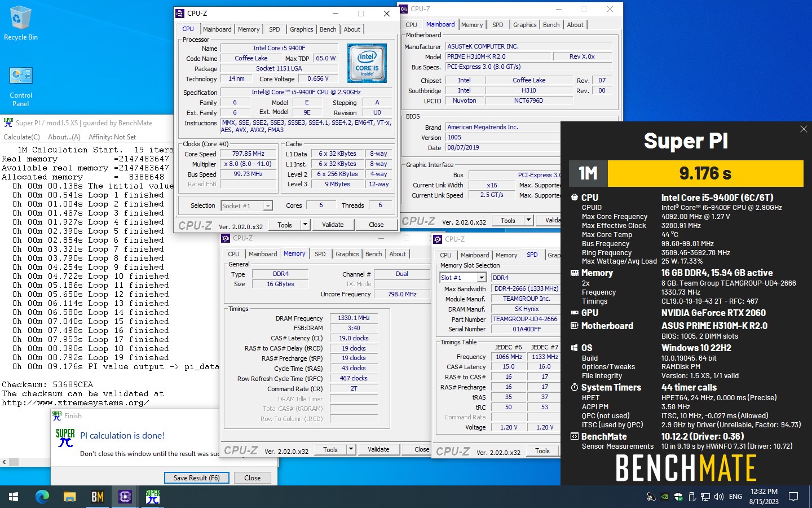812x508 pixels.
Task: Click the Intel Core i5 9400F name field
Action: tap(279, 48)
